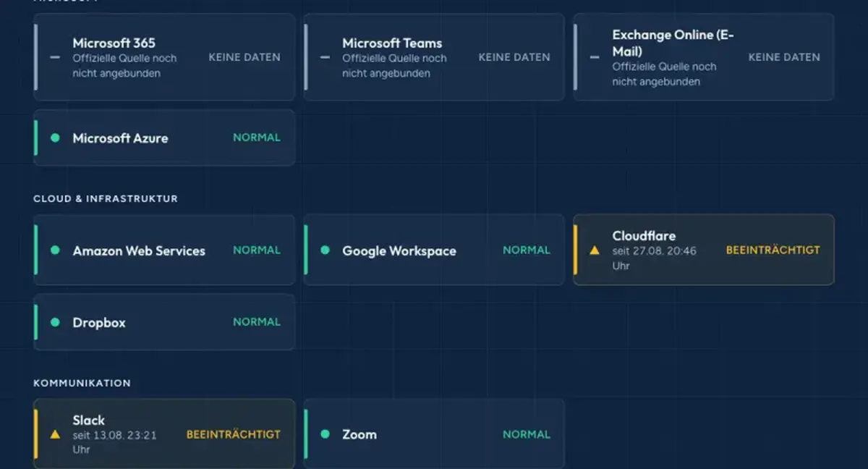Click Cloudflare's 'seit 27.08. 20:46 Uhr' timestamp

pos(655,258)
